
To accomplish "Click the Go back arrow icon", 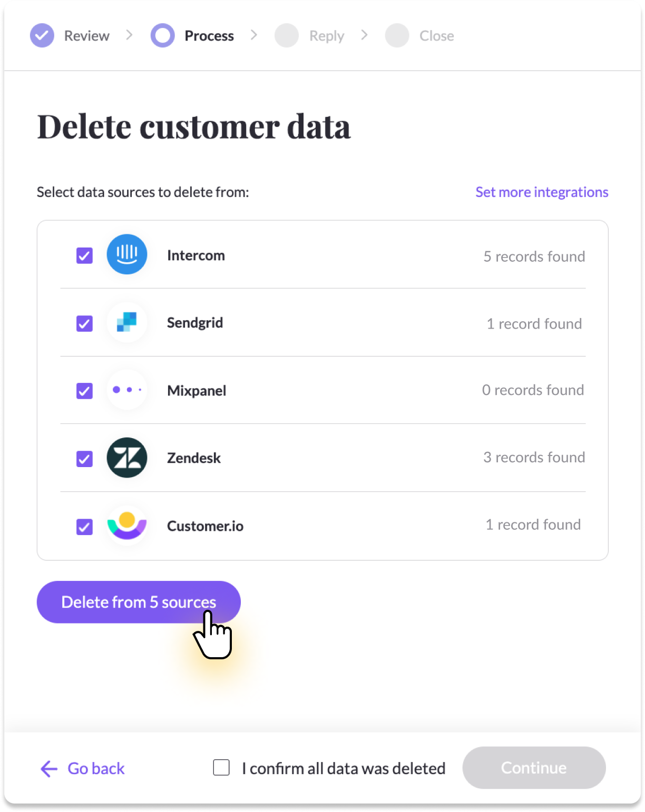I will tap(49, 769).
